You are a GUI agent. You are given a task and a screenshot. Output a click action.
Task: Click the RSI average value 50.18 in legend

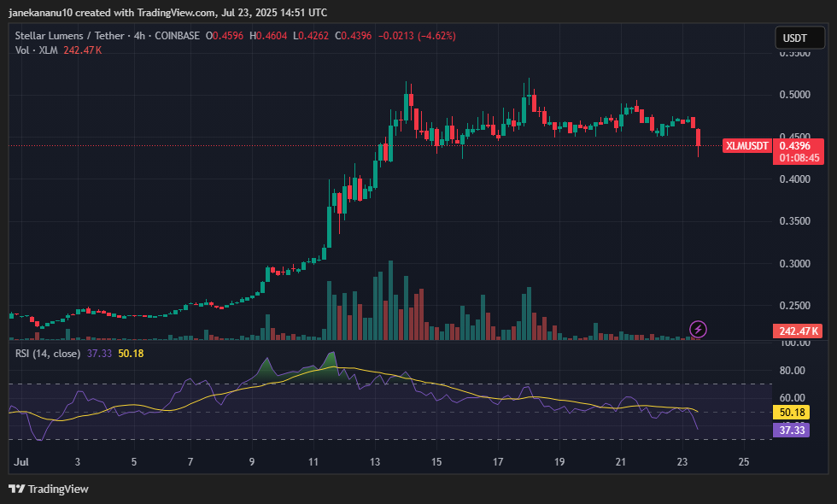(x=131, y=354)
